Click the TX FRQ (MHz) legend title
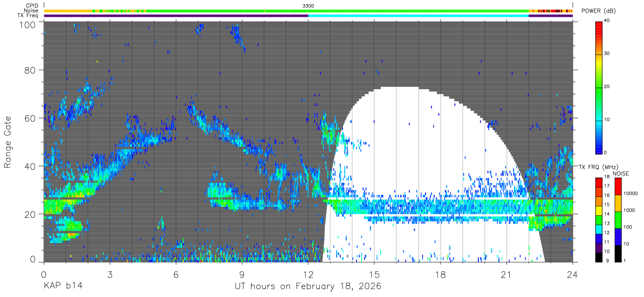Image resolution: width=644 pixels, height=297 pixels. pos(597,167)
